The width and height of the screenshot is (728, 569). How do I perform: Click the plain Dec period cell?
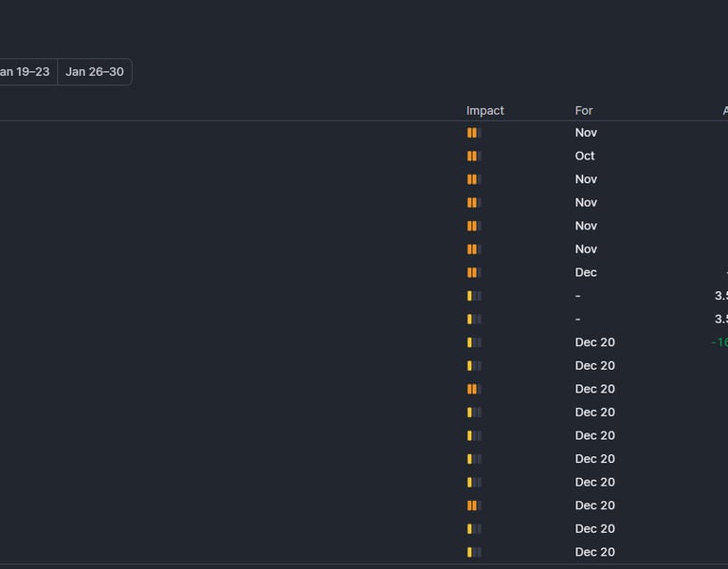click(x=586, y=273)
